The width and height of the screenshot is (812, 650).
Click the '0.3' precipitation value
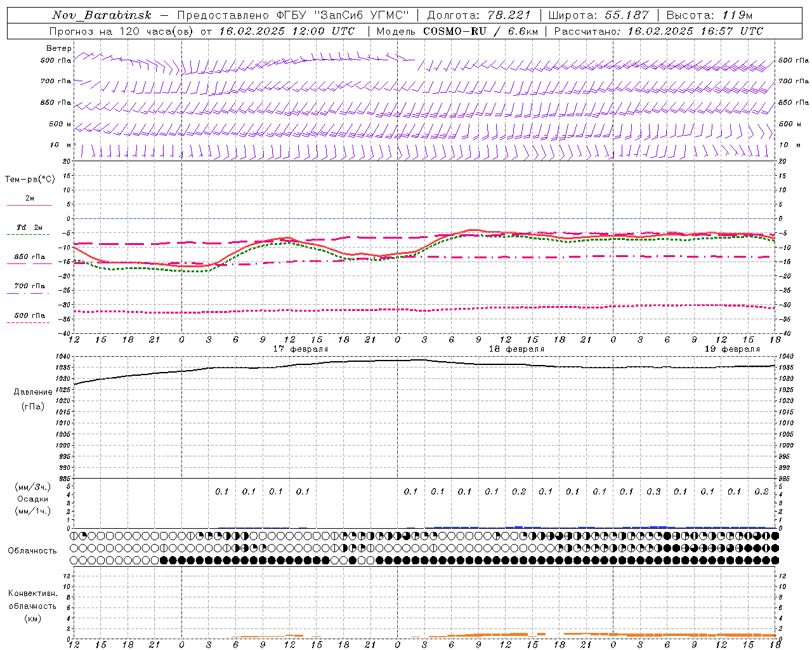pos(653,491)
